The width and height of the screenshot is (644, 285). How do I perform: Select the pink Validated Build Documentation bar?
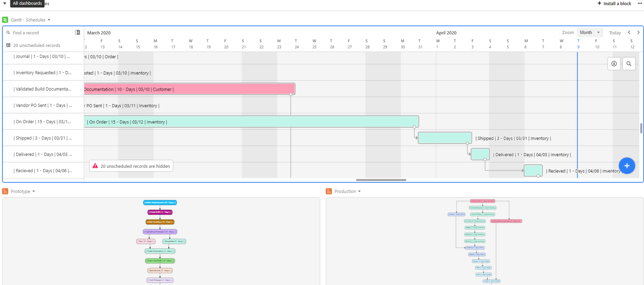click(x=190, y=89)
